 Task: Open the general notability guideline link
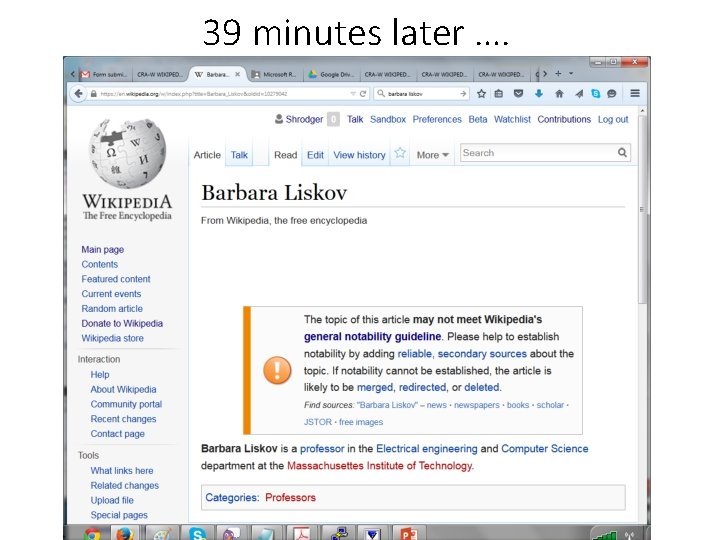point(372,337)
